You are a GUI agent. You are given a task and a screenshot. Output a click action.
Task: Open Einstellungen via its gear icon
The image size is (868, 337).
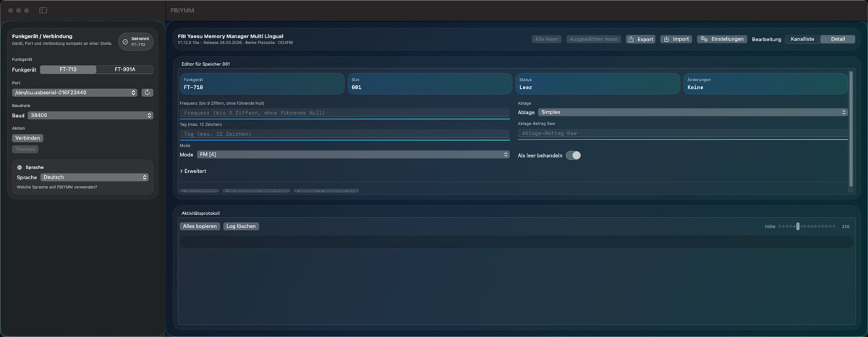(x=703, y=39)
